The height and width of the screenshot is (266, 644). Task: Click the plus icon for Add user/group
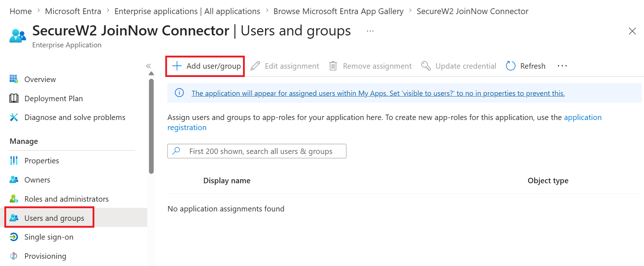177,66
